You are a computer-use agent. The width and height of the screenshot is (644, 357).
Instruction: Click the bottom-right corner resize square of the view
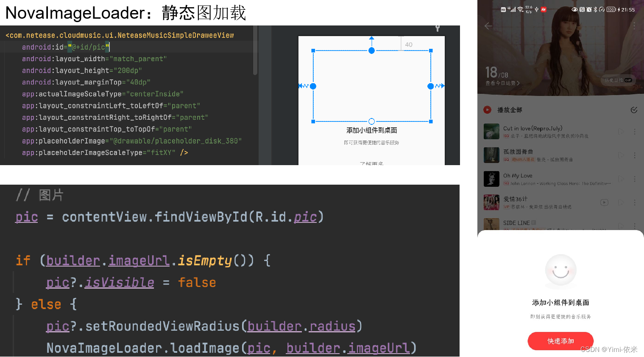point(431,121)
